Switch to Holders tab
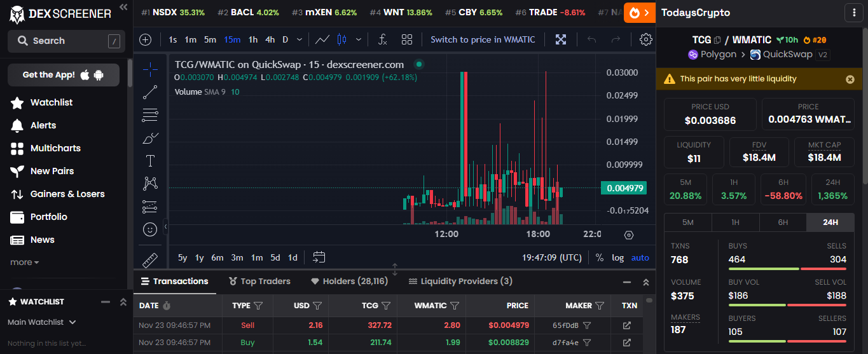This screenshot has width=868, height=354. pyautogui.click(x=349, y=282)
